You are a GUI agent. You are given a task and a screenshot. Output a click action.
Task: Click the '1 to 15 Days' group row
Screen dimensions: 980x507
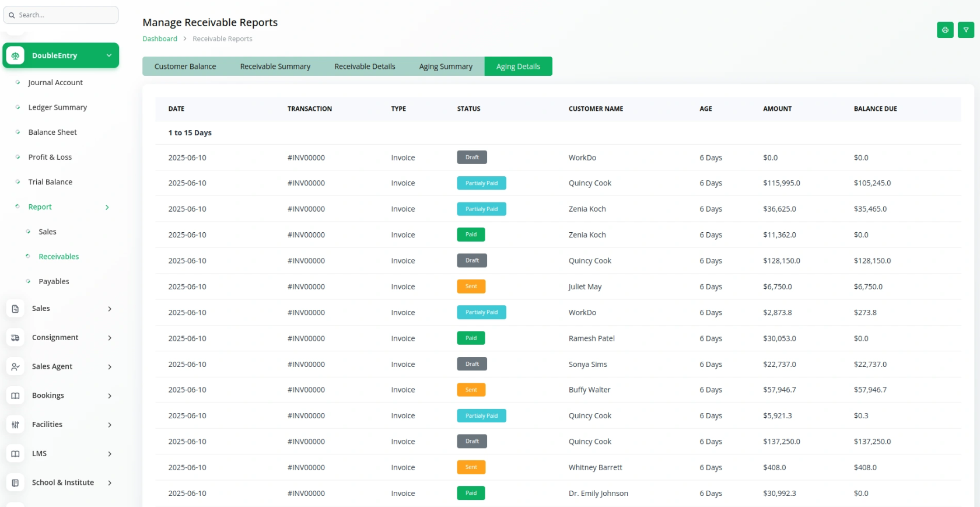[x=558, y=133]
